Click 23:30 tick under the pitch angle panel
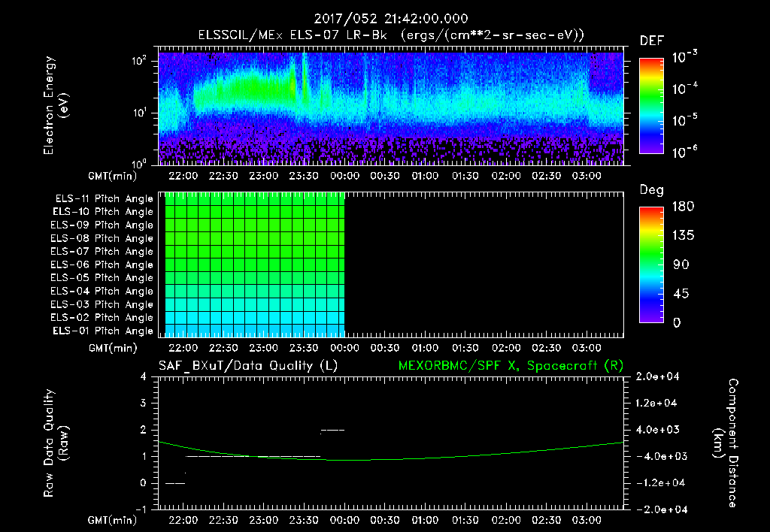Screen dimensions: 770x532 pyautogui.click(x=304, y=348)
